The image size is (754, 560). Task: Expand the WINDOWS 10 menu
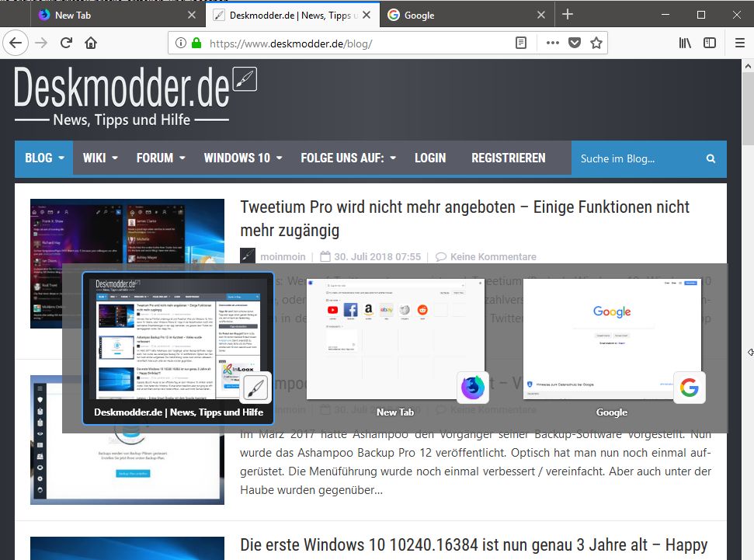click(243, 158)
